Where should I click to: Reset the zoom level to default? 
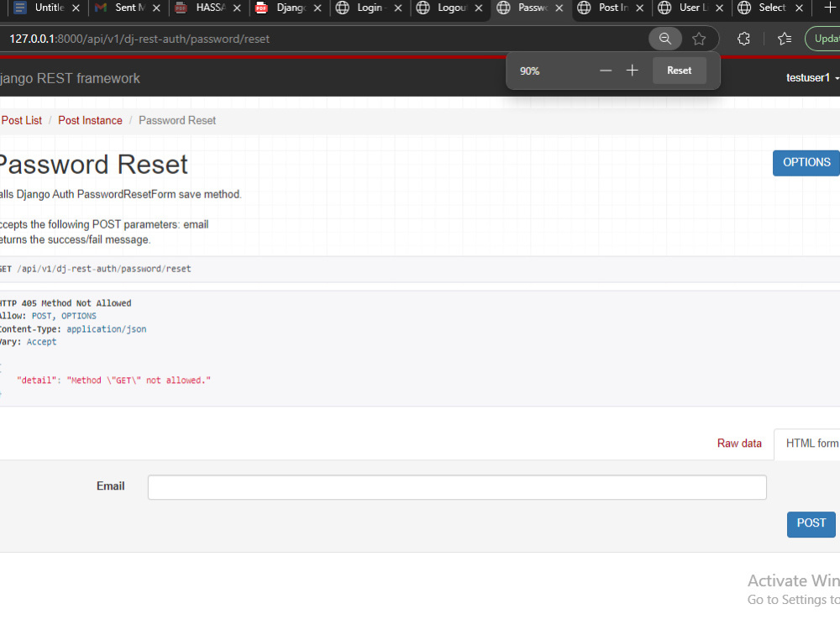(679, 71)
